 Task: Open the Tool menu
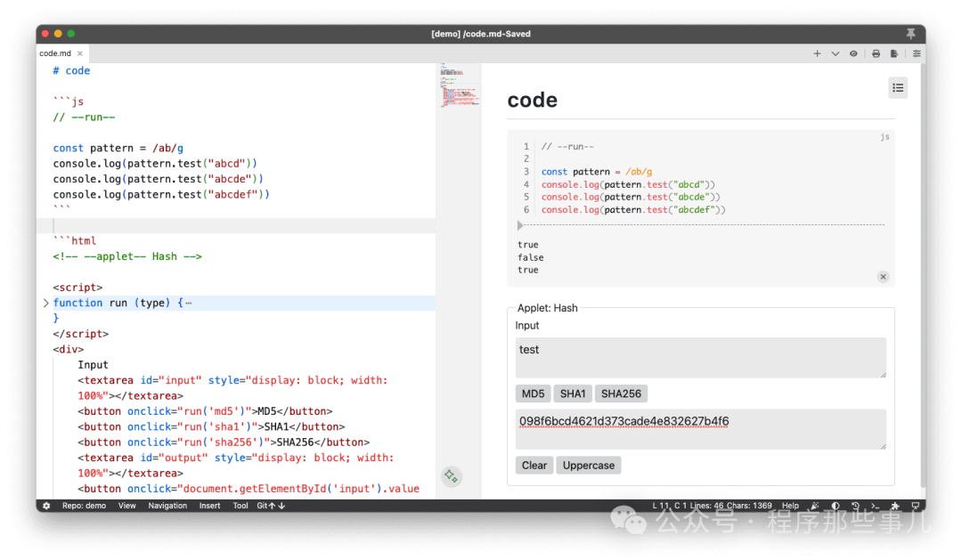240,506
